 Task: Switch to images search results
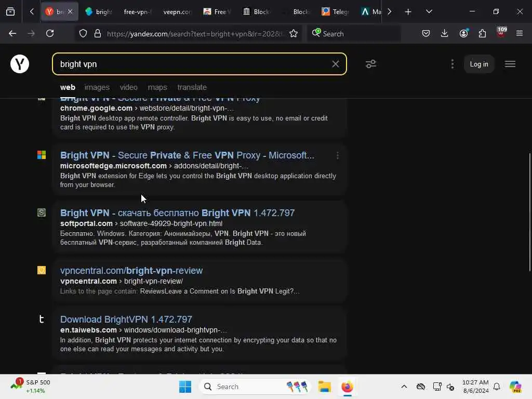97,87
